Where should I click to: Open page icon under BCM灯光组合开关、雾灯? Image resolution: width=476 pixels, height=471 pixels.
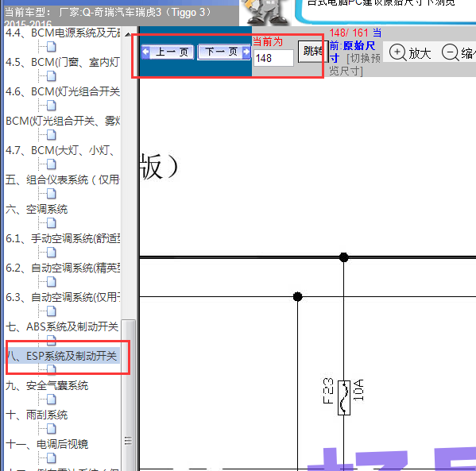(x=52, y=135)
